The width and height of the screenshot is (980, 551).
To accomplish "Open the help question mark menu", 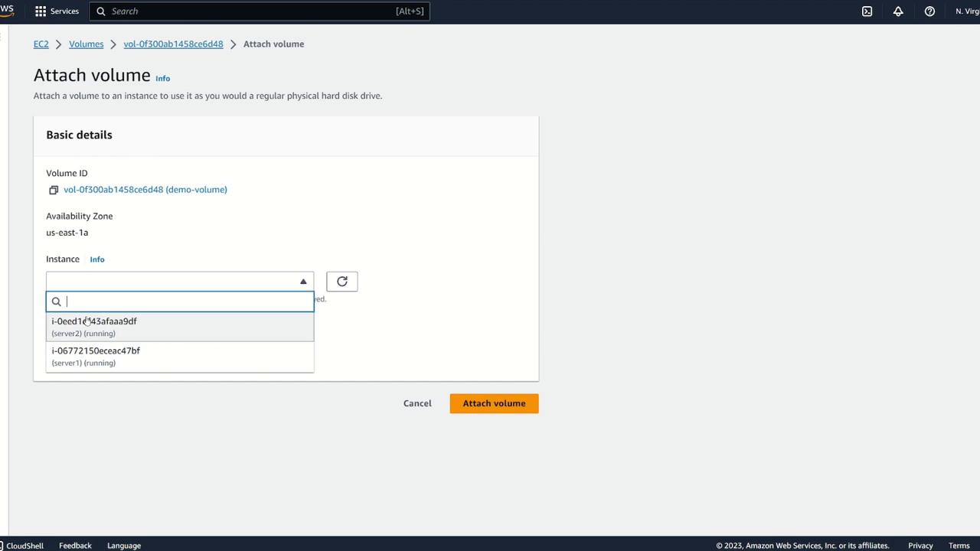I will coord(929,11).
